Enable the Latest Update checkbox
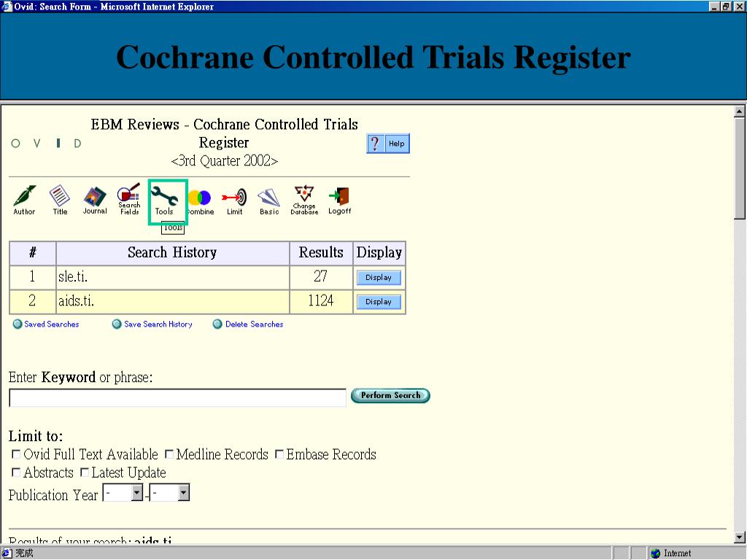This screenshot has height=560, width=747. click(85, 472)
